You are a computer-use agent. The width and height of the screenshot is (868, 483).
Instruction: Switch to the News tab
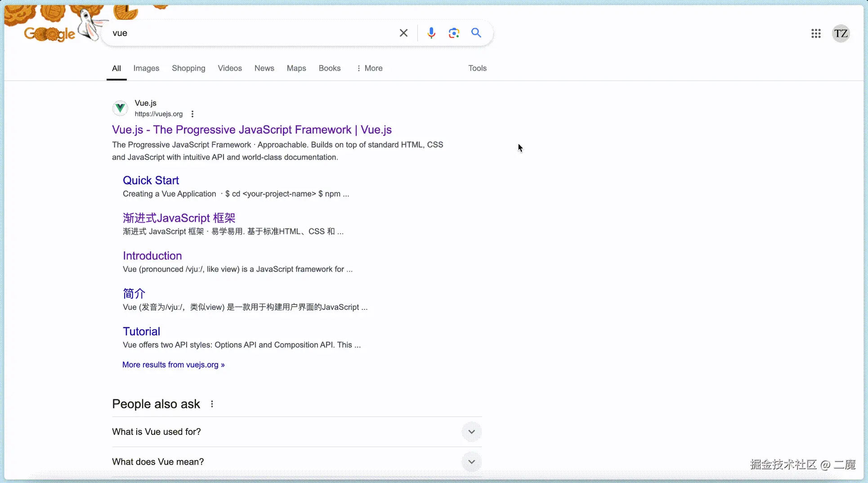coord(264,68)
